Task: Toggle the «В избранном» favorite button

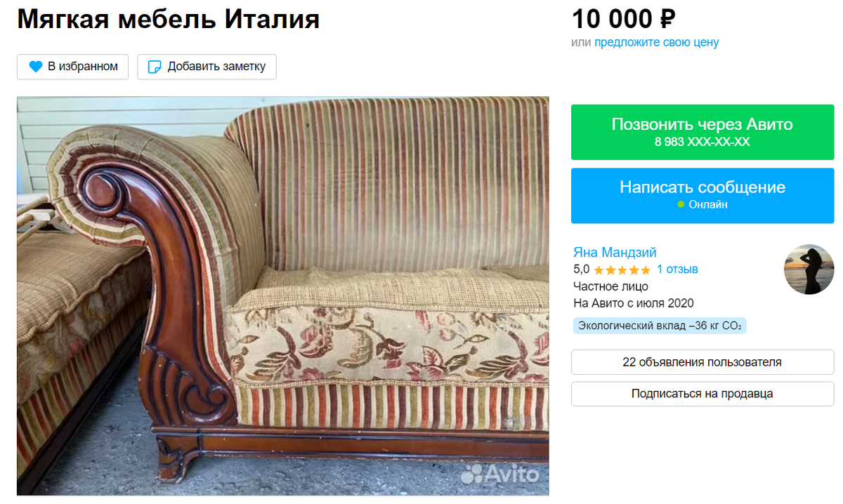Action: click(x=73, y=67)
